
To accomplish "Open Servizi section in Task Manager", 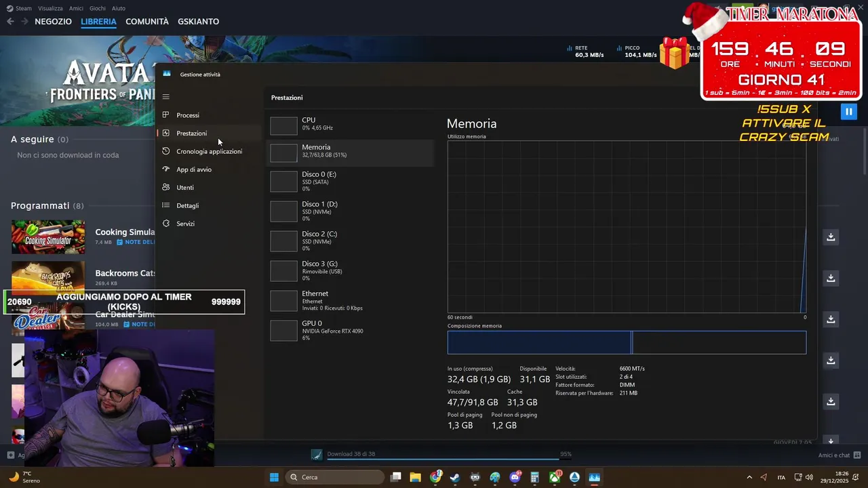I will tap(209, 224).
